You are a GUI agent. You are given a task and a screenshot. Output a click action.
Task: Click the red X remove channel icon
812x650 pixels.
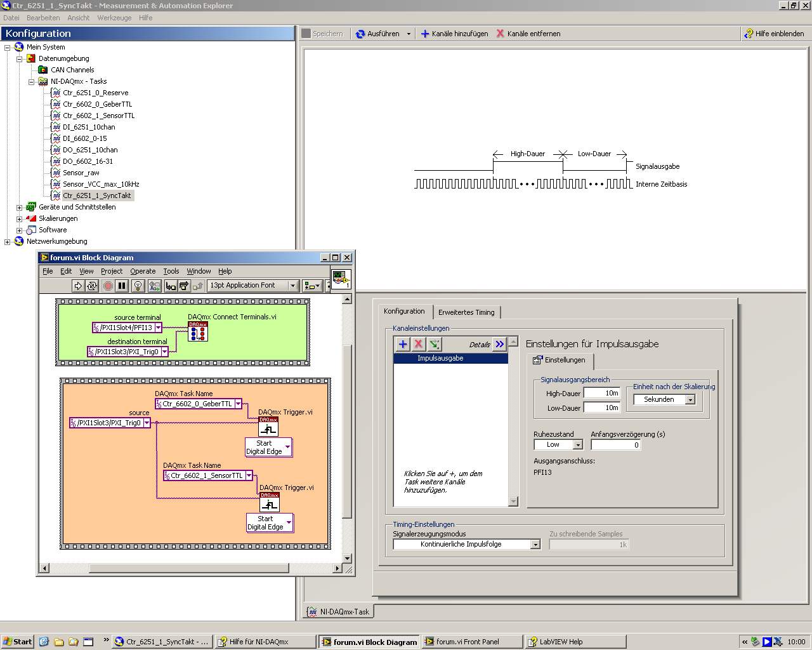coord(418,344)
